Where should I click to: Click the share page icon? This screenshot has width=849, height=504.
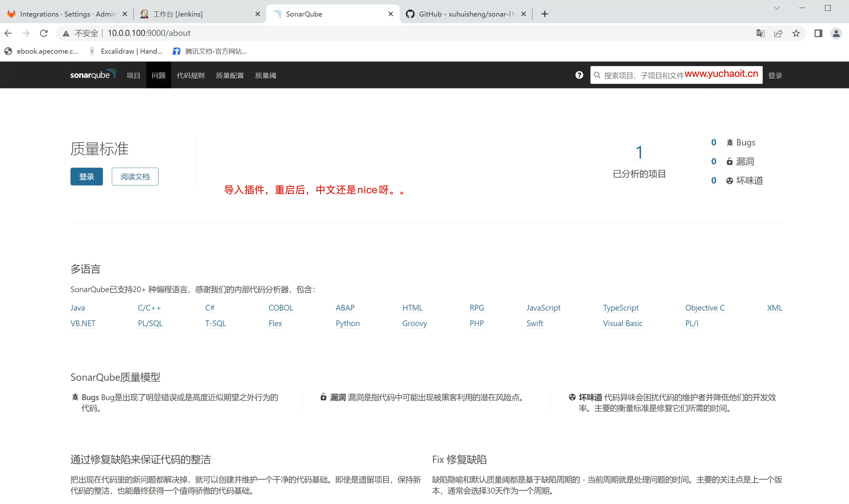point(778,33)
